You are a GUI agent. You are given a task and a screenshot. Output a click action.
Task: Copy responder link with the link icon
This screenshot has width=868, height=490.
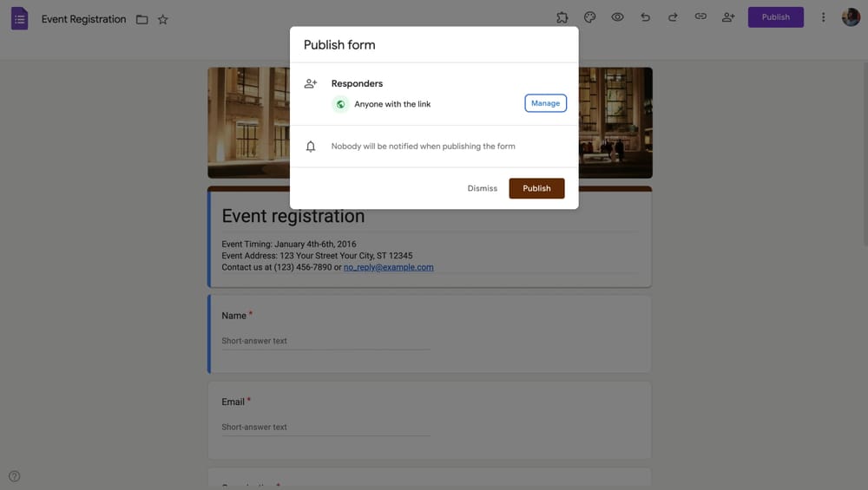coord(700,17)
